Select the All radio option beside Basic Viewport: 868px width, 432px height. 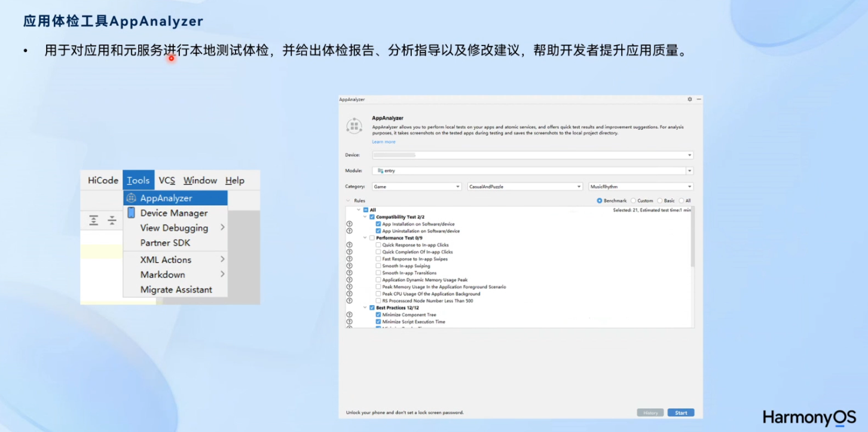pos(681,201)
